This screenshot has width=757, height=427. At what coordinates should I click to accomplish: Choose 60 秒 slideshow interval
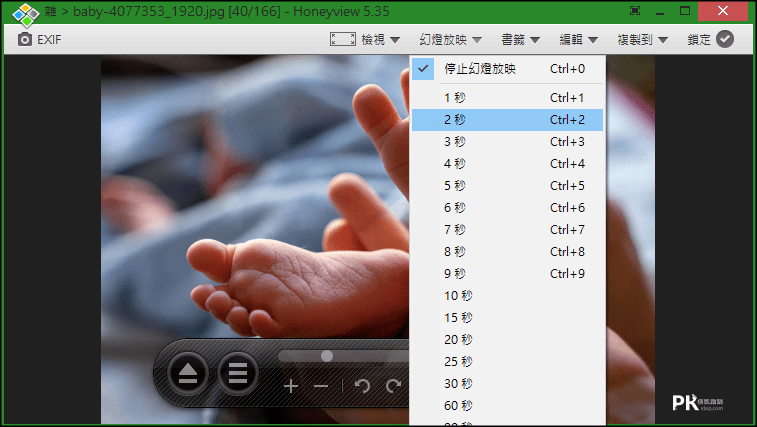click(x=507, y=405)
